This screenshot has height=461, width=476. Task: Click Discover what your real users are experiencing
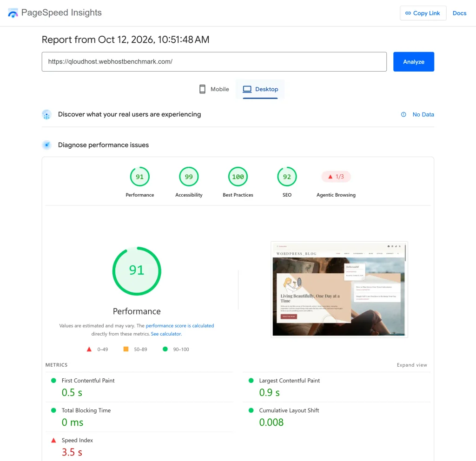point(129,114)
